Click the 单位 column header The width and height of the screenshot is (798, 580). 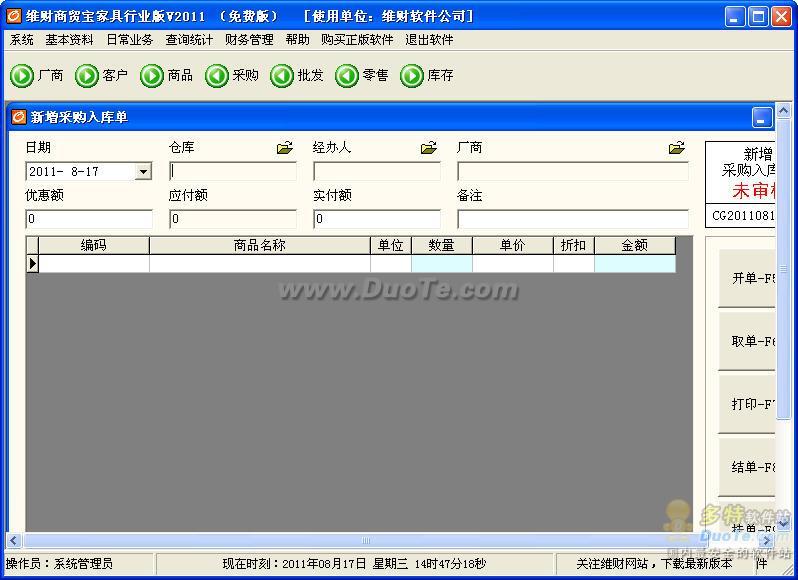click(390, 245)
